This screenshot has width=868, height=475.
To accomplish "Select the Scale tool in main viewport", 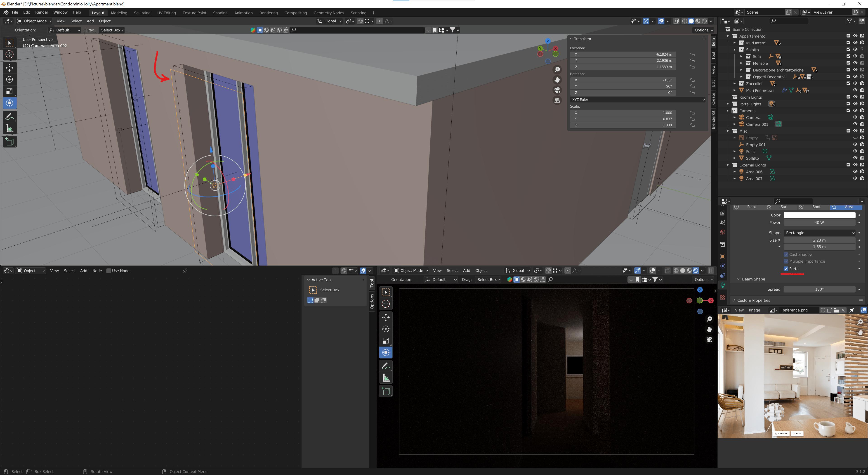I will (9, 91).
